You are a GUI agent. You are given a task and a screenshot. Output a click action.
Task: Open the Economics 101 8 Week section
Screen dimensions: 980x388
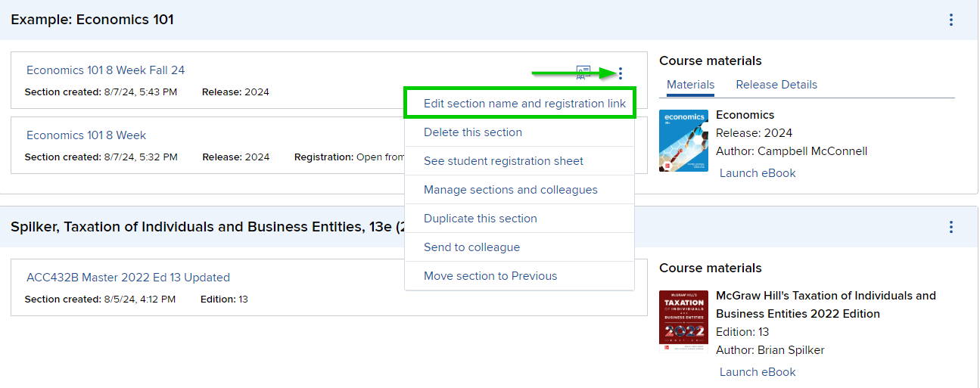[86, 135]
